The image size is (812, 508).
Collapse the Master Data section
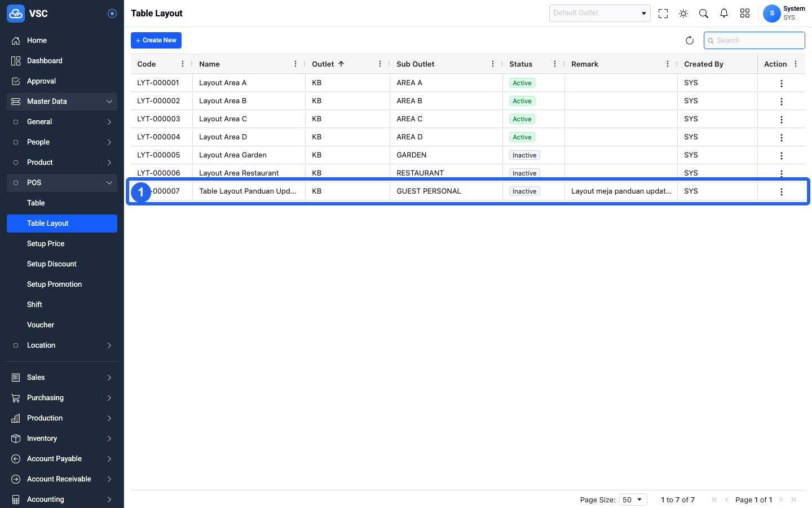(62, 102)
